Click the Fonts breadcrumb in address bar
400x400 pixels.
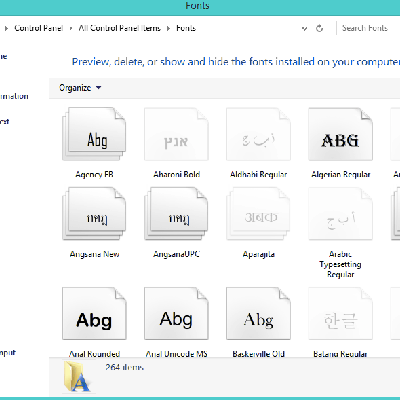click(186, 28)
